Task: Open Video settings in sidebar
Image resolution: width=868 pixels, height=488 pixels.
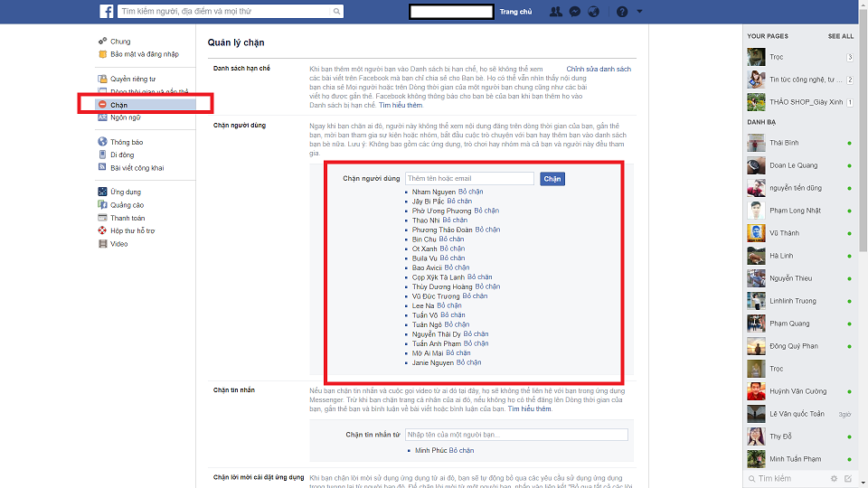Action: [x=118, y=243]
